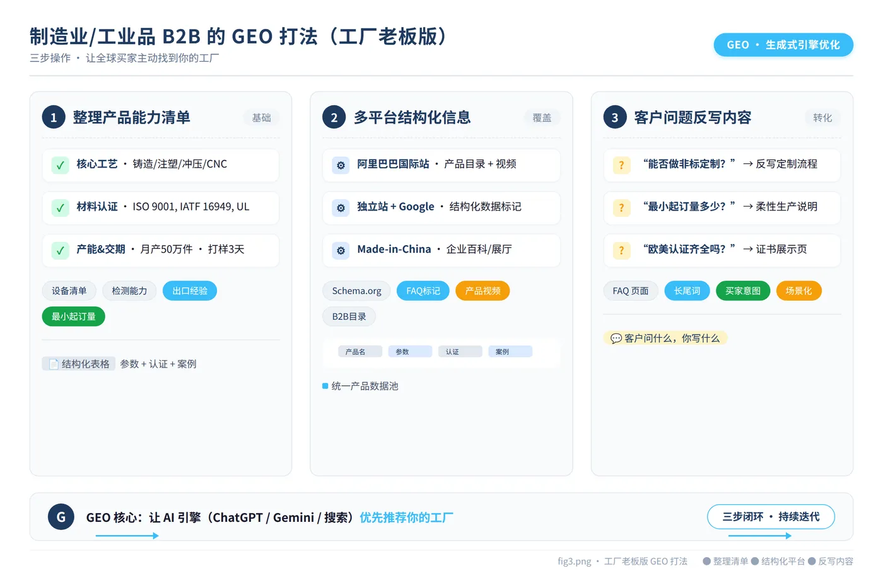The height and width of the screenshot is (588, 883).
Task: Click the 覆盖 label on card 2
Action: (542, 118)
